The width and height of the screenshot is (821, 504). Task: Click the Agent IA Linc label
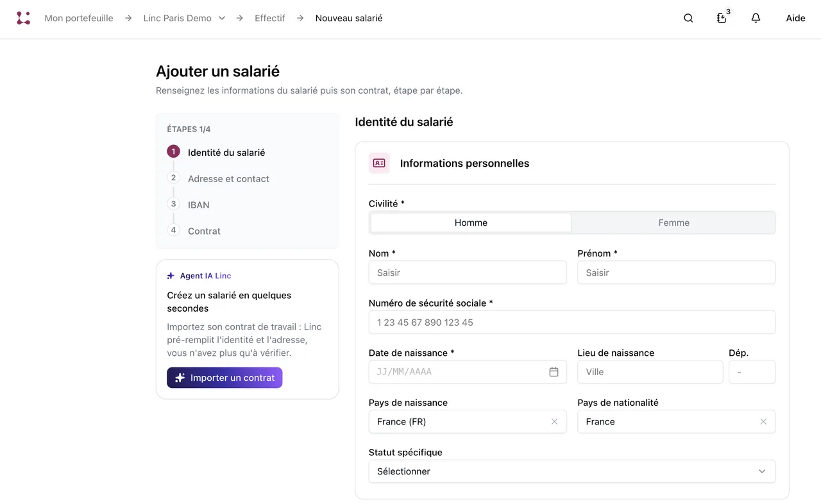205,276
